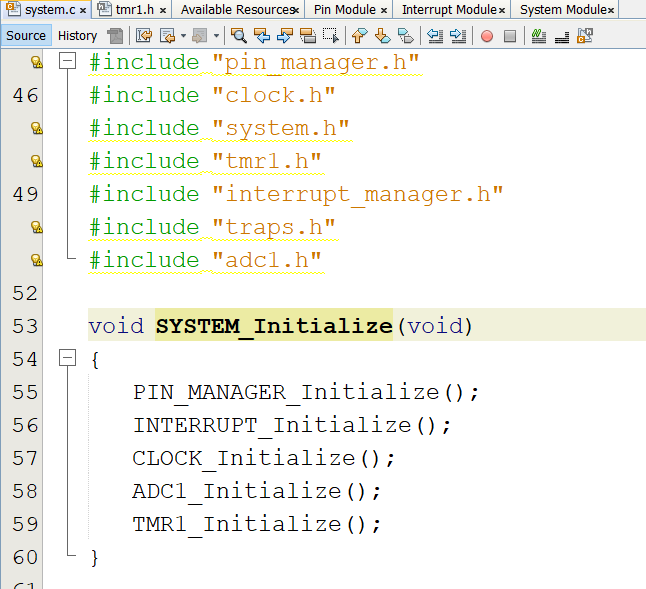Toggle Highlight Search icon
The image size is (646, 589).
[x=308, y=36]
